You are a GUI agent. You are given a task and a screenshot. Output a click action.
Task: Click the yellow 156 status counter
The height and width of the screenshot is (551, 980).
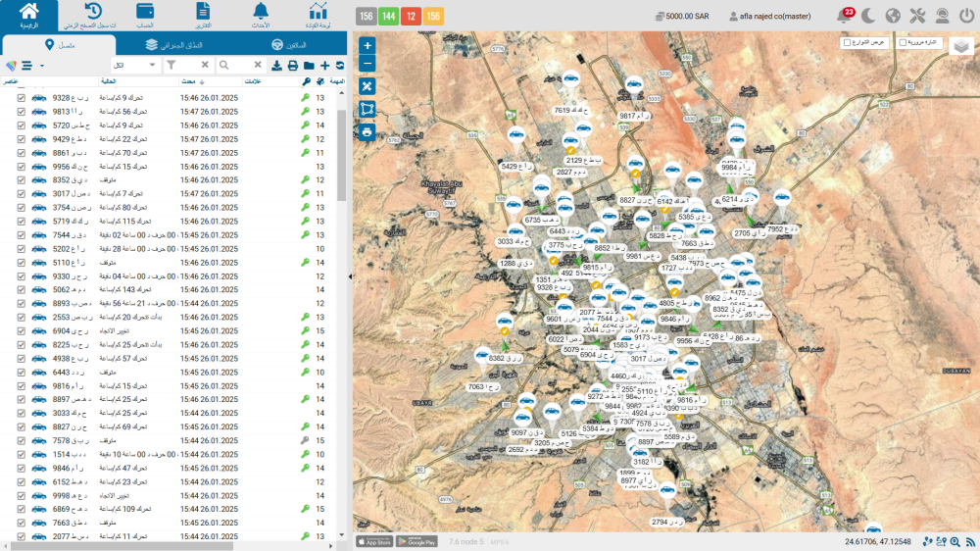tap(433, 17)
